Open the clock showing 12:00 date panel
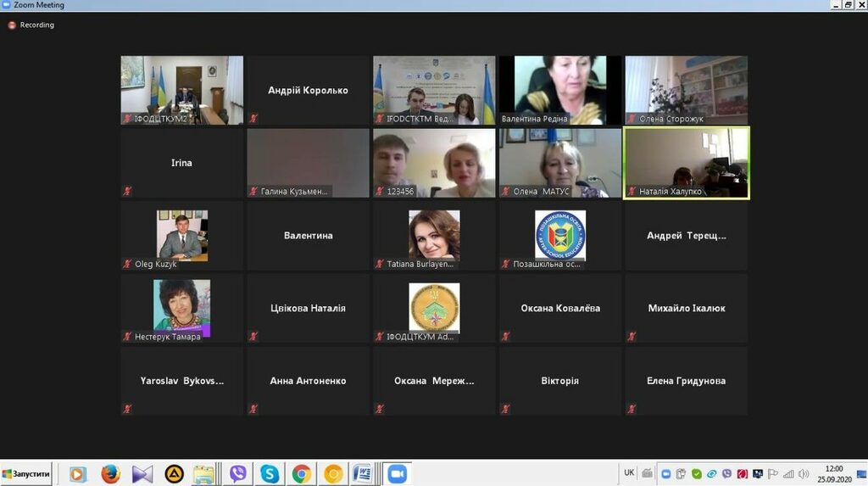This screenshot has width=868, height=486. [x=834, y=473]
